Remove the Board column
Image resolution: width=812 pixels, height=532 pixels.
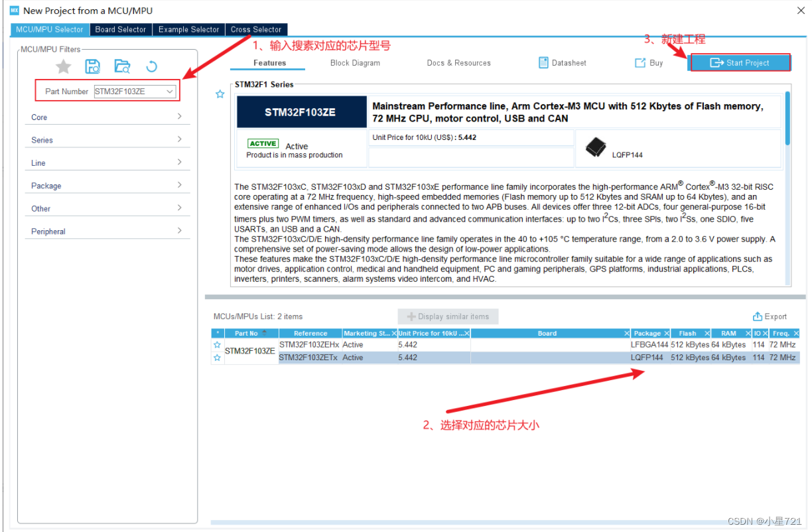click(627, 333)
